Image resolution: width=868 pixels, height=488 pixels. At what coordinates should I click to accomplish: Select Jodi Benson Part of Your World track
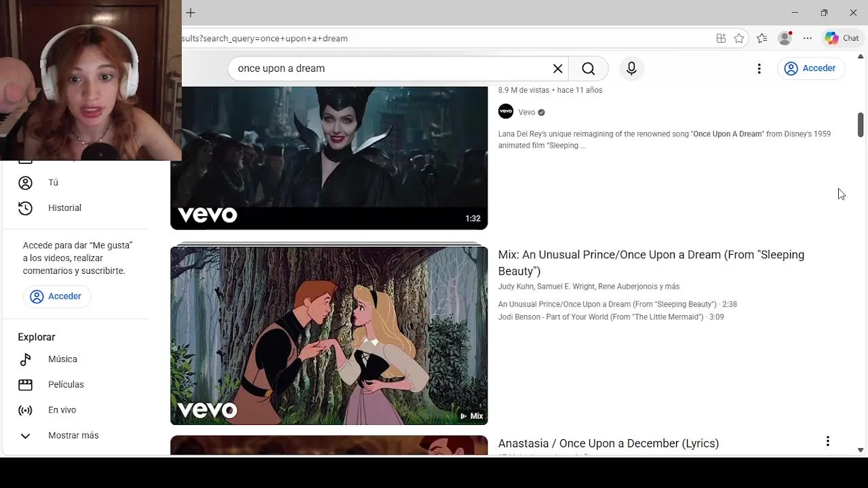611,317
